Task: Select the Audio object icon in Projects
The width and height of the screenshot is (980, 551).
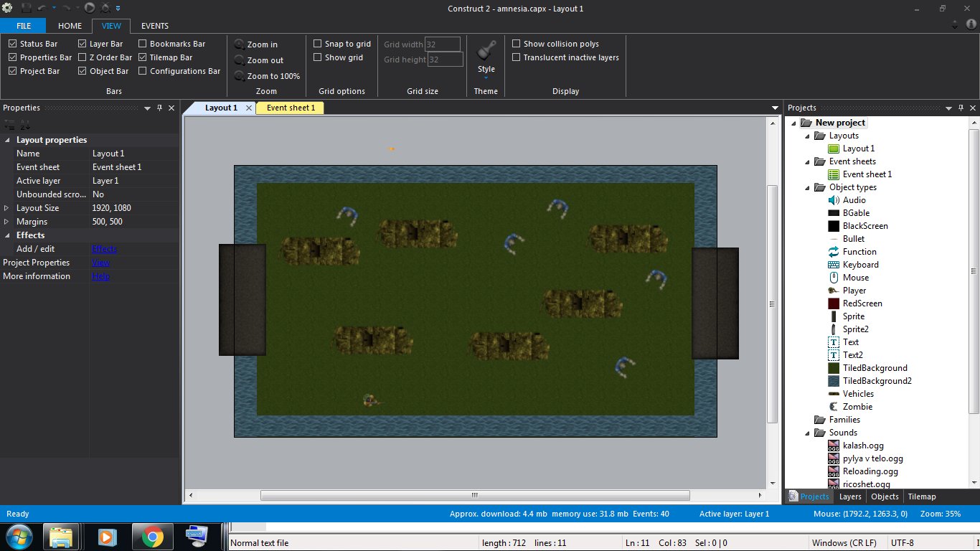Action: [x=834, y=200]
